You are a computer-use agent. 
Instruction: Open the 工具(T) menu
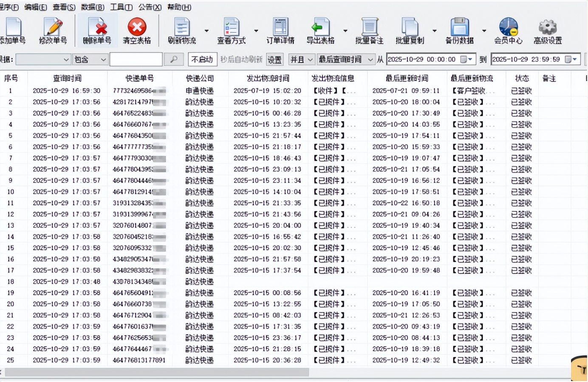[x=121, y=7]
